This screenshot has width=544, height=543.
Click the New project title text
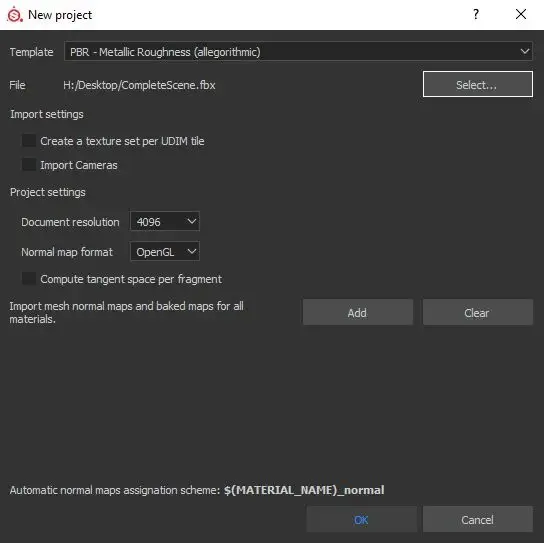point(60,15)
